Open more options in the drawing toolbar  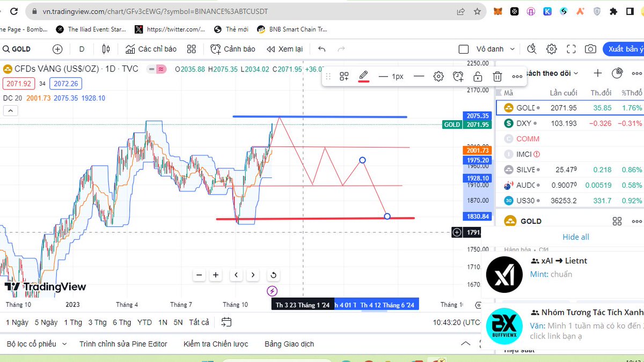(517, 77)
